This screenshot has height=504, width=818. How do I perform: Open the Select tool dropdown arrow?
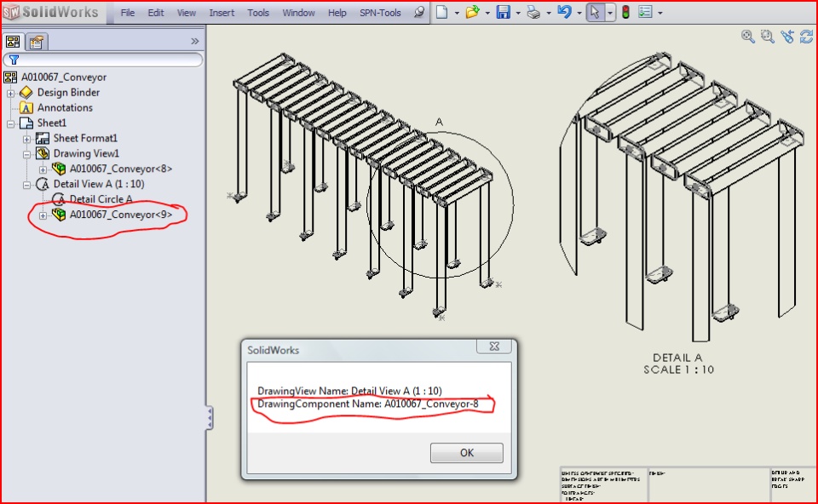coord(610,13)
